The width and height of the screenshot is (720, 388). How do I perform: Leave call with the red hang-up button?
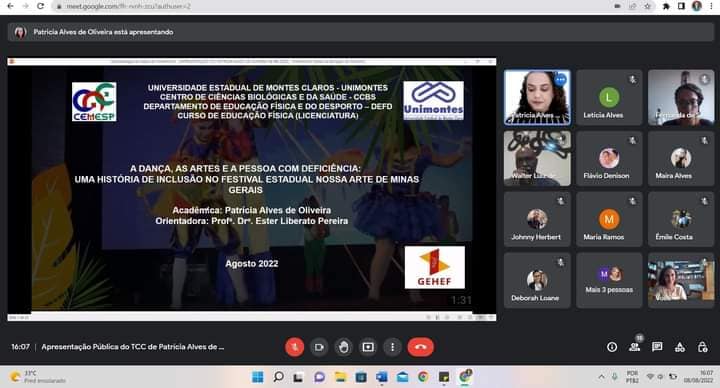coord(420,347)
